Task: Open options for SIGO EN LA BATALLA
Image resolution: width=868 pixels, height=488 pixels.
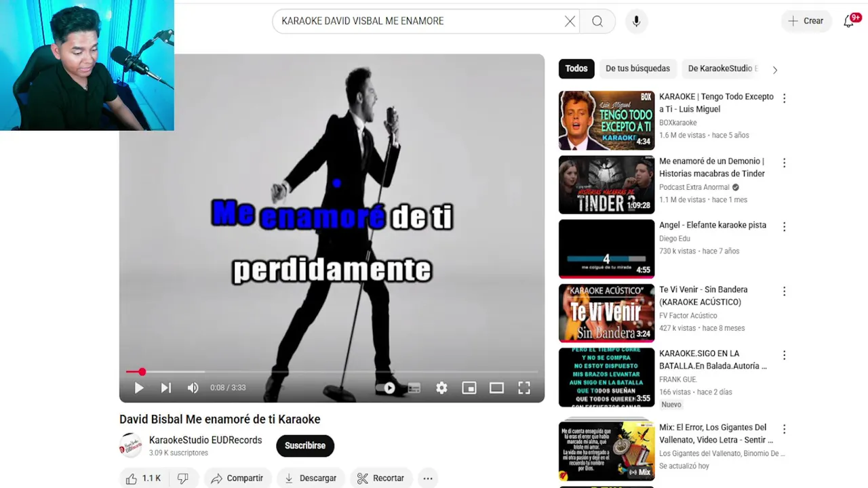Action: (784, 355)
